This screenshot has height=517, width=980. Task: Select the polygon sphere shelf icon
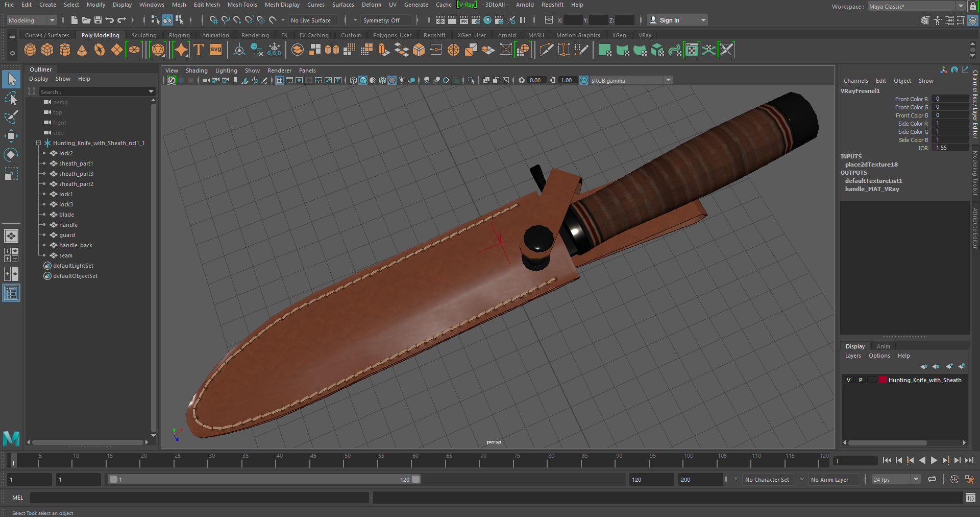pyautogui.click(x=30, y=50)
